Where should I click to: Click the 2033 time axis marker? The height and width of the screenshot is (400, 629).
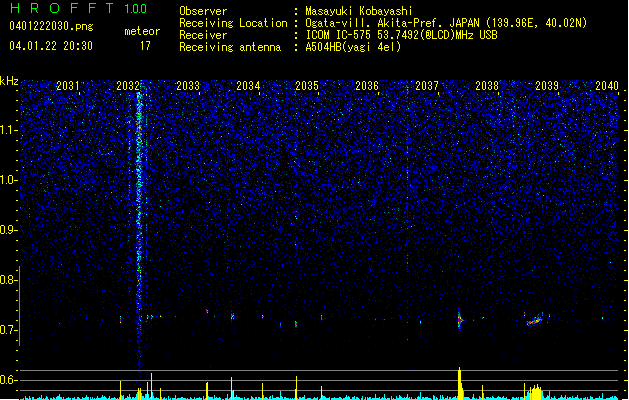[188, 86]
